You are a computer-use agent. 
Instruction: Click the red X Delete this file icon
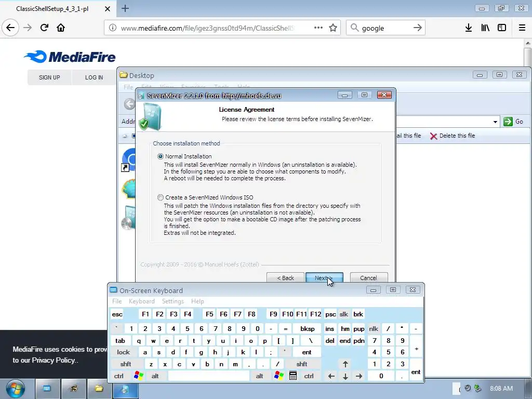[x=433, y=136]
